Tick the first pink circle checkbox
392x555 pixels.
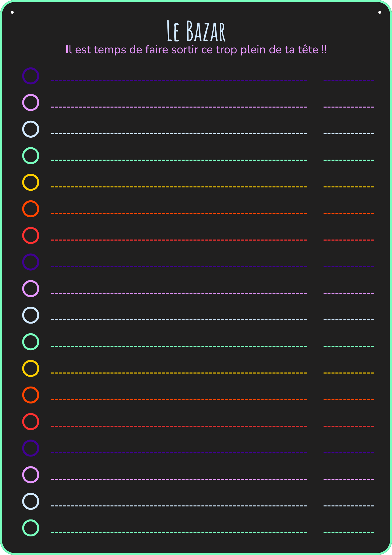point(30,103)
